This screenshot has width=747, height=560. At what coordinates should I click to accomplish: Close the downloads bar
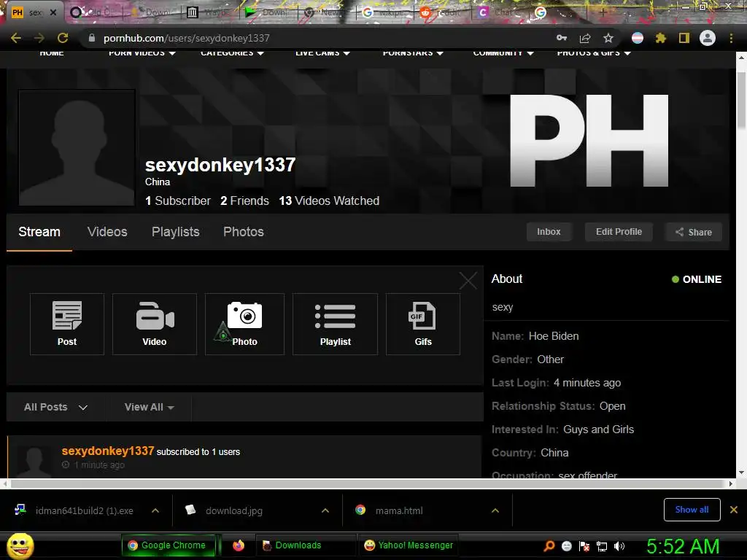734,510
